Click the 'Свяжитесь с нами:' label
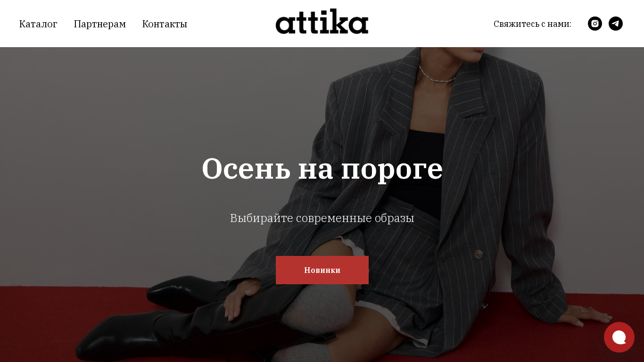Viewport: 644px width, 362px height. pyautogui.click(x=532, y=24)
